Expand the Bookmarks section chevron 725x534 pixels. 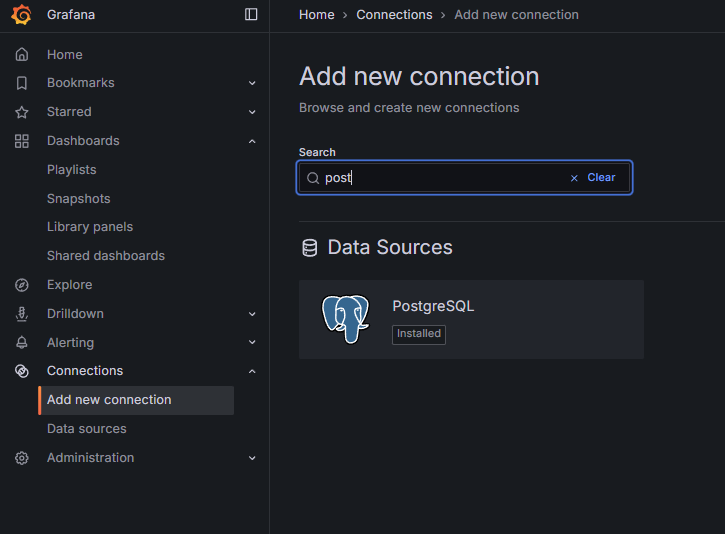click(x=252, y=83)
